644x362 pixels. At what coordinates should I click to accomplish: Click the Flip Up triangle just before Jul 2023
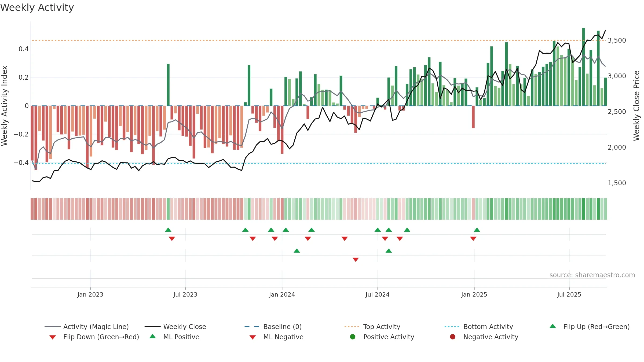coord(168,230)
